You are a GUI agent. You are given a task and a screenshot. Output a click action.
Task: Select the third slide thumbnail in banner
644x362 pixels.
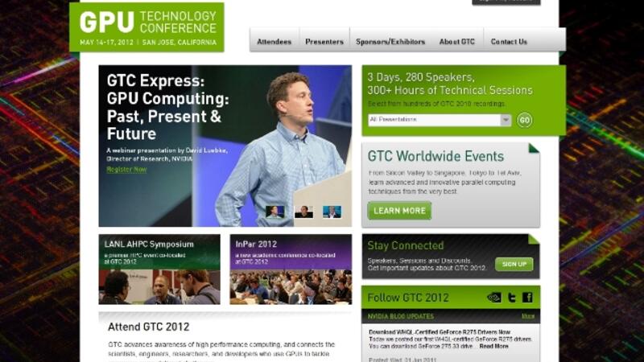tap(332, 212)
